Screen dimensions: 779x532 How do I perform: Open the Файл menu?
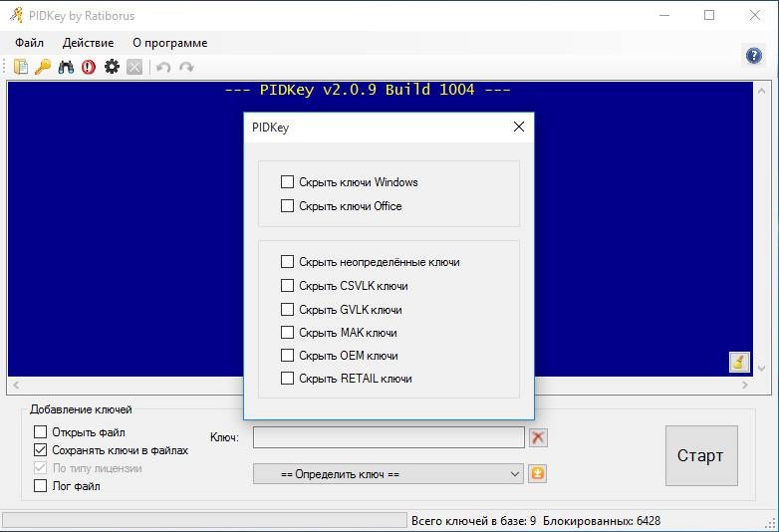pos(29,43)
